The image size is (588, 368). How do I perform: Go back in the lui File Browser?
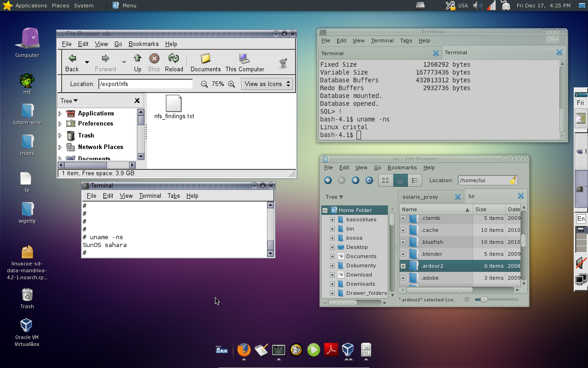[328, 180]
